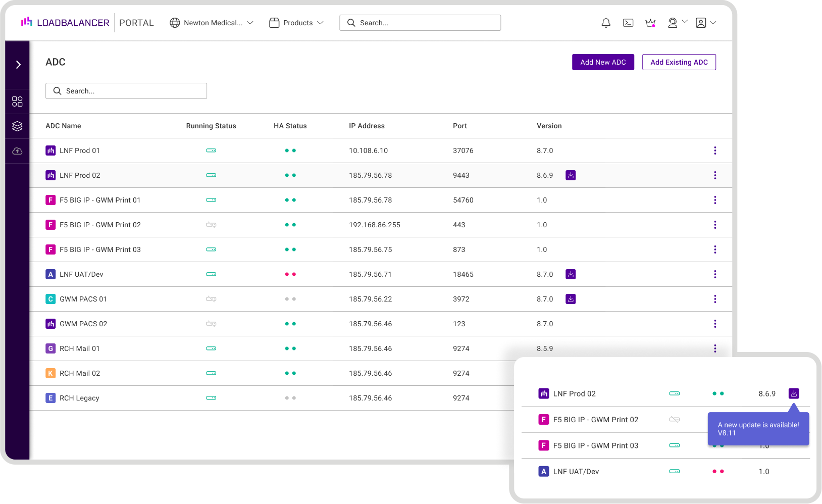Click the orange K icon of RCH Mail 02

(x=50, y=373)
